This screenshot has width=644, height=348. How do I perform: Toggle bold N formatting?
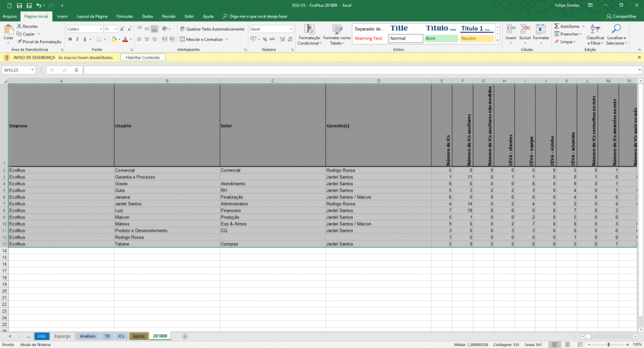tap(70, 40)
